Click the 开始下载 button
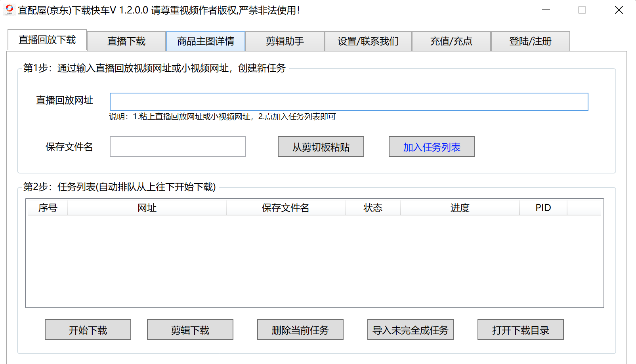Screen dimensions: 636x364 (88, 330)
